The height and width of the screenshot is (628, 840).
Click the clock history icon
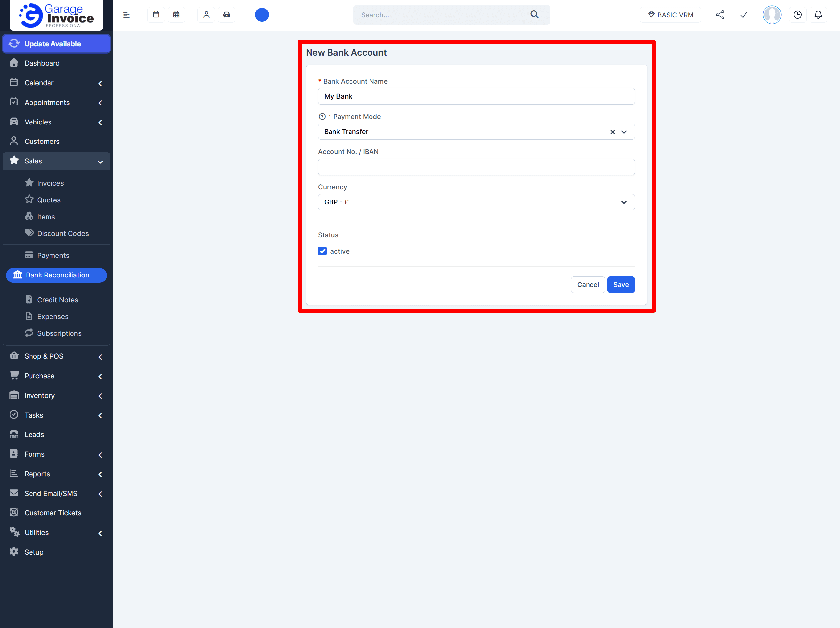pyautogui.click(x=797, y=15)
